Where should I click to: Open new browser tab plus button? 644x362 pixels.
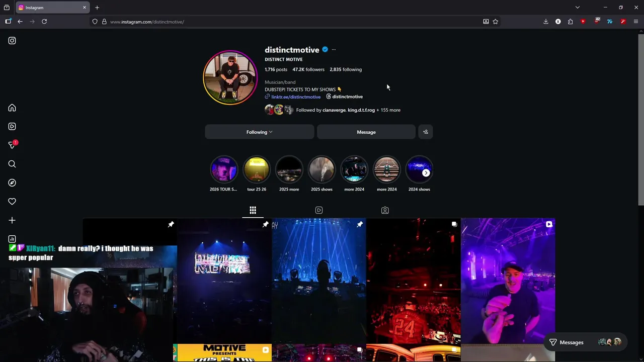click(97, 8)
